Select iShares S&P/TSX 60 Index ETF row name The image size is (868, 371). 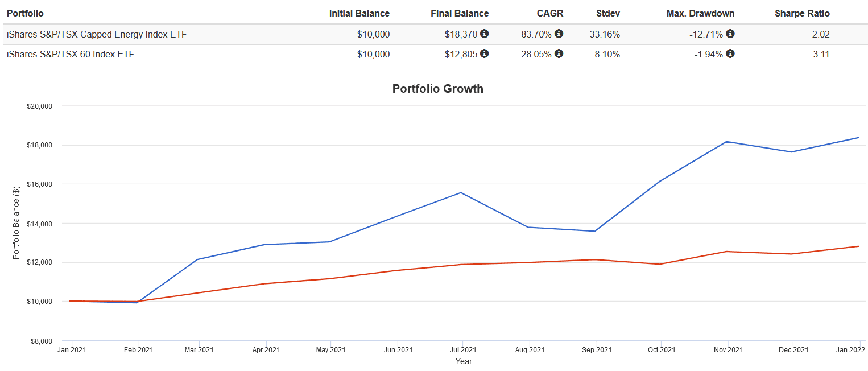point(71,54)
